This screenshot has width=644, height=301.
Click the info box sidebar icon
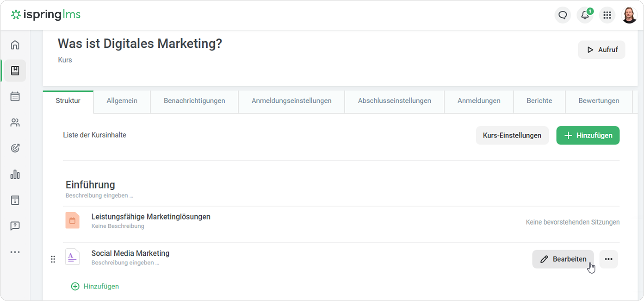(x=15, y=200)
